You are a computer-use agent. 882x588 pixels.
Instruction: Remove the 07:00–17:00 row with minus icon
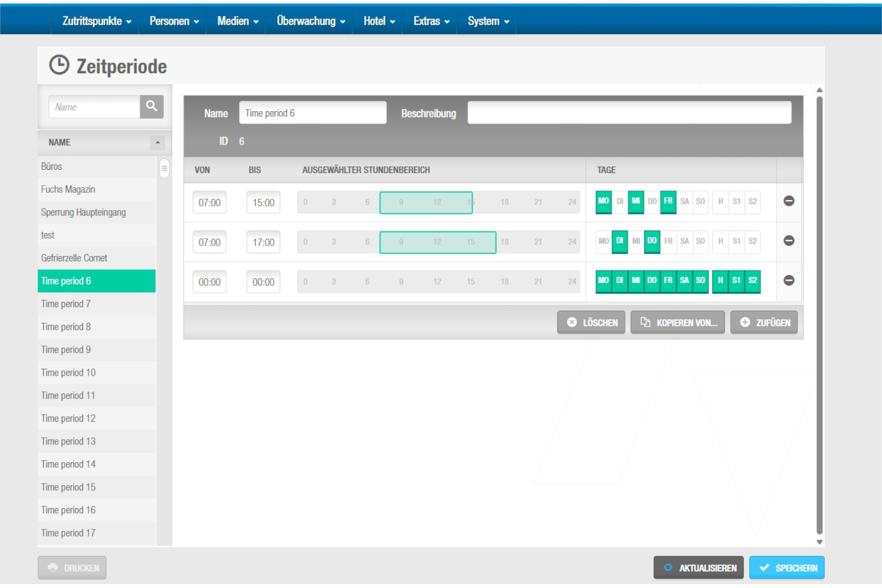tap(788, 241)
